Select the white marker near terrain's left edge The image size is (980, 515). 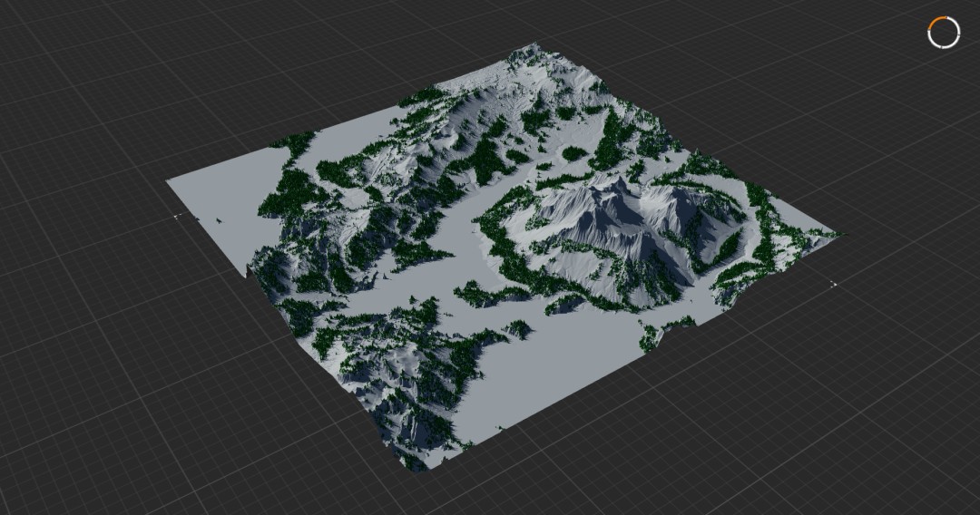(x=178, y=216)
